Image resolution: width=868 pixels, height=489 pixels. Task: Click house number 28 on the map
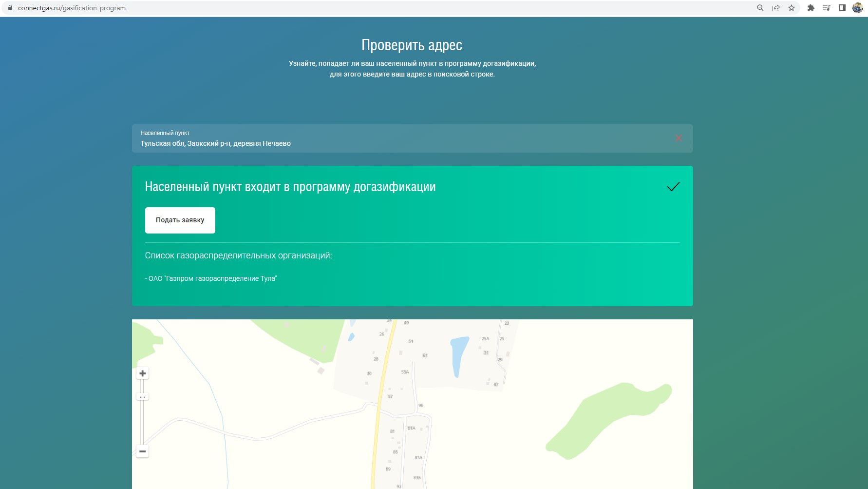coord(376,359)
